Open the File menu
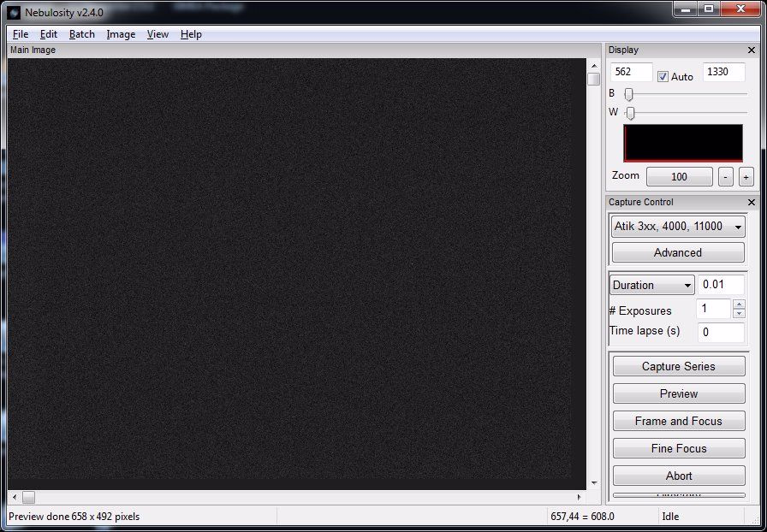The width and height of the screenshot is (767, 532). click(x=21, y=34)
